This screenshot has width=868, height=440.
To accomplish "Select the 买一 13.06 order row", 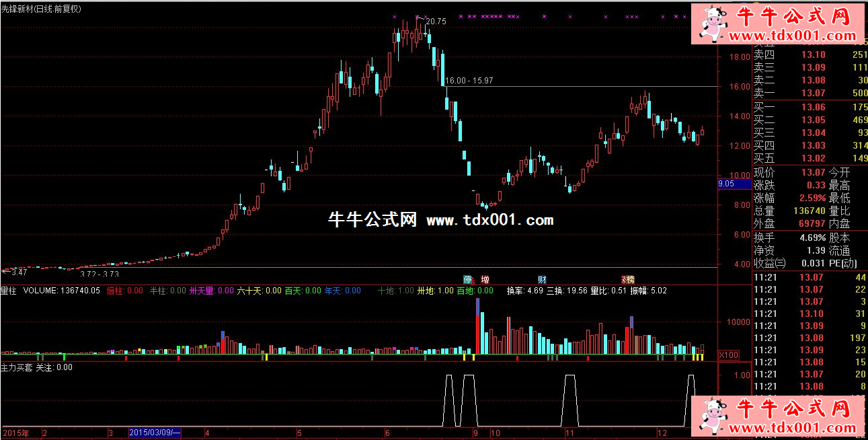I will 810,107.
